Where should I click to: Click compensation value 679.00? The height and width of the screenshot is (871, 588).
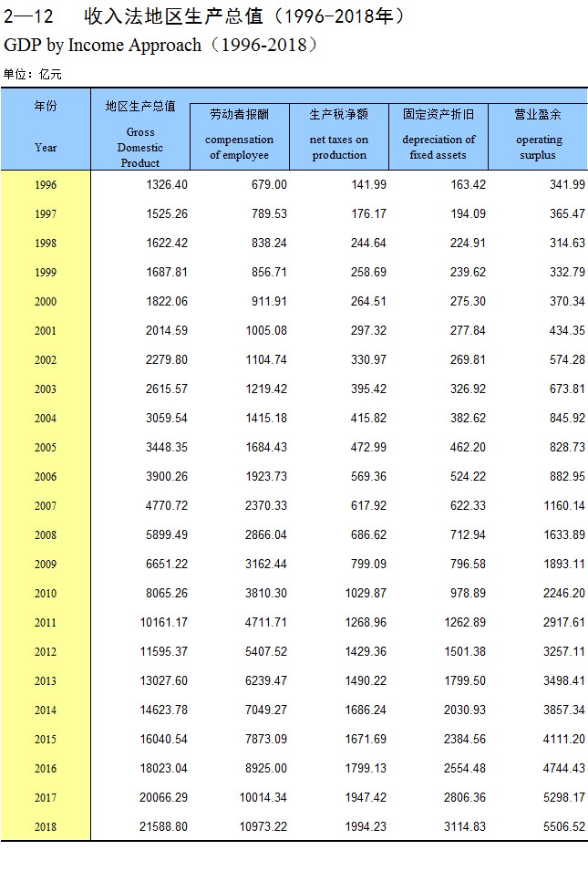click(269, 184)
